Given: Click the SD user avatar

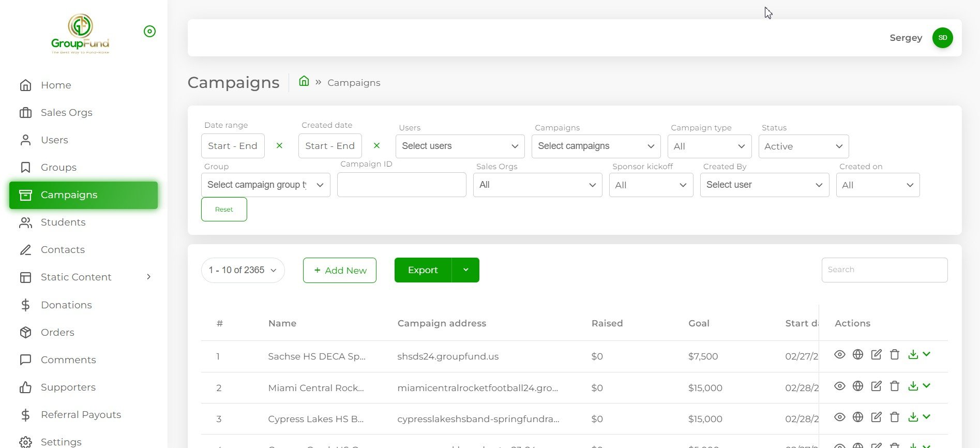Looking at the screenshot, I should 942,38.
